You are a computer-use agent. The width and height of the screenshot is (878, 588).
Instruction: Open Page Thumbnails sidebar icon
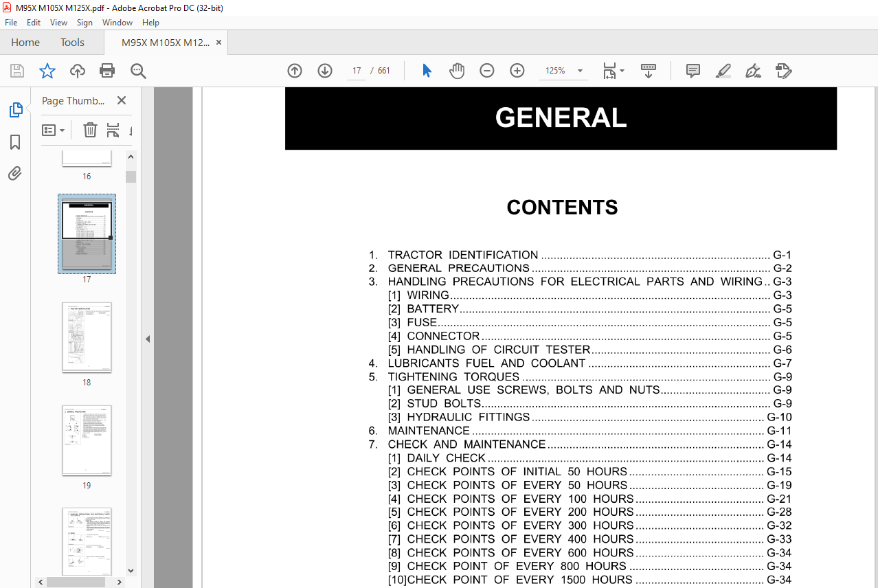15,110
